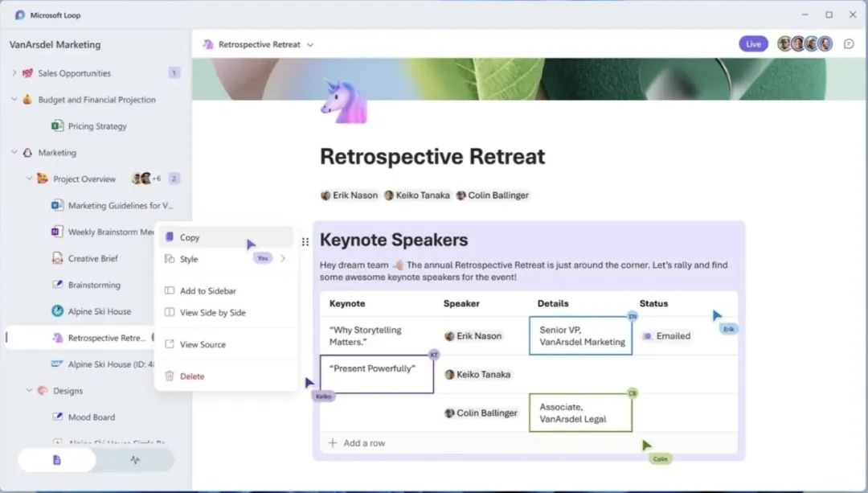868x493 pixels.
Task: Collapse the Project Overview group
Action: (x=29, y=179)
